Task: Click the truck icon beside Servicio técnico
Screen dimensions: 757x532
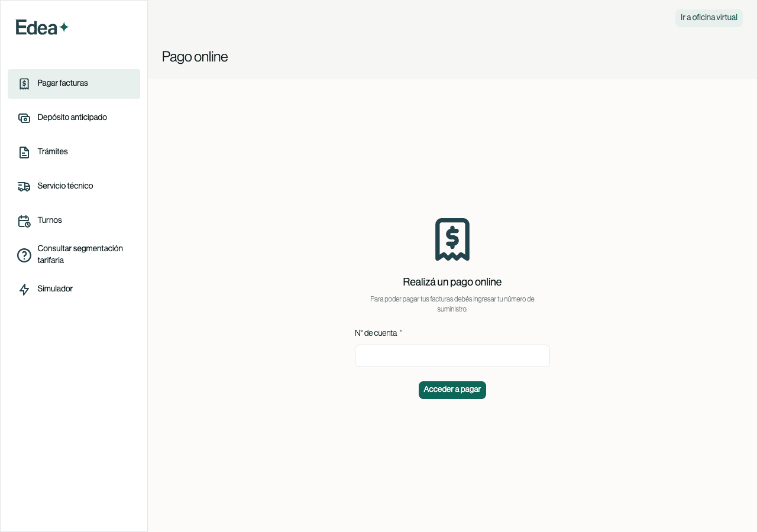Action: coord(24,187)
